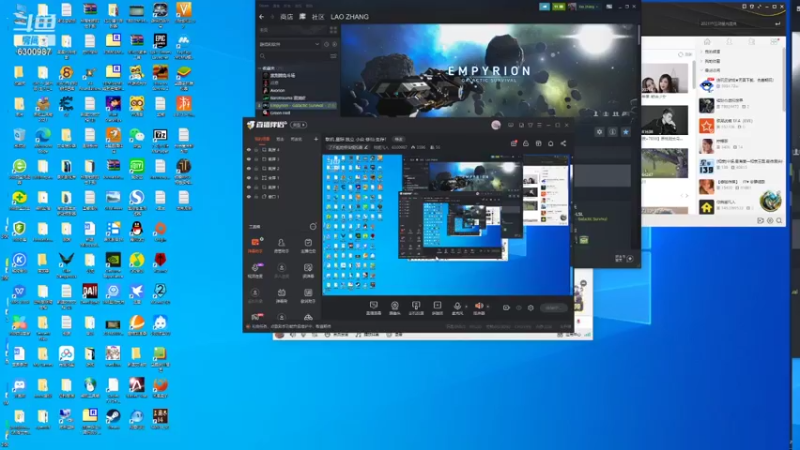Select the highlighted first scene tab in streaming app

coord(262,139)
